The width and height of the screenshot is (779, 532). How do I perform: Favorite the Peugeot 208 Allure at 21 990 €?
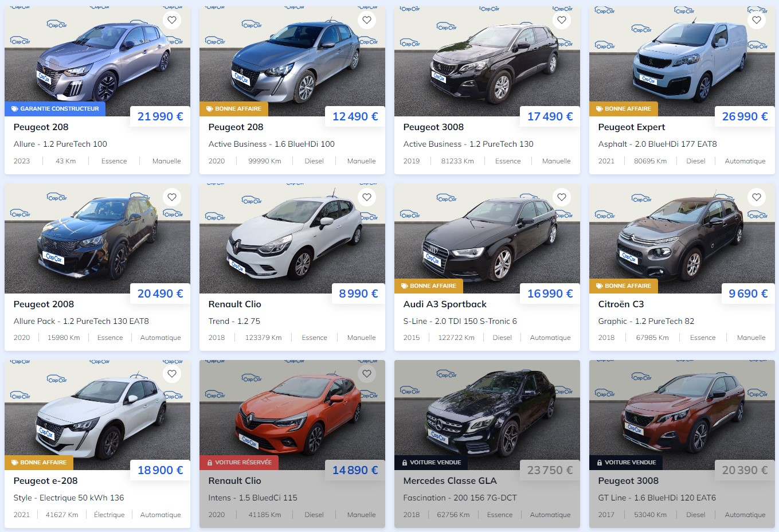click(x=172, y=20)
